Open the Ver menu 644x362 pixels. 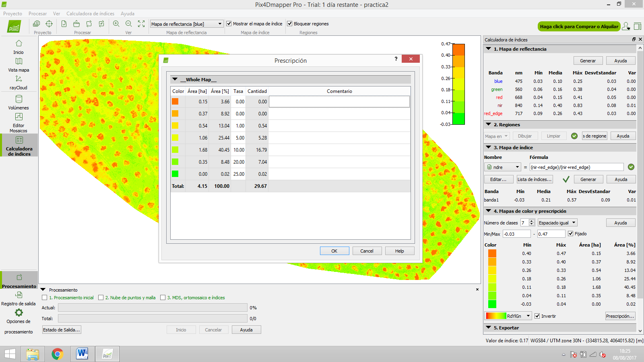[56, 14]
